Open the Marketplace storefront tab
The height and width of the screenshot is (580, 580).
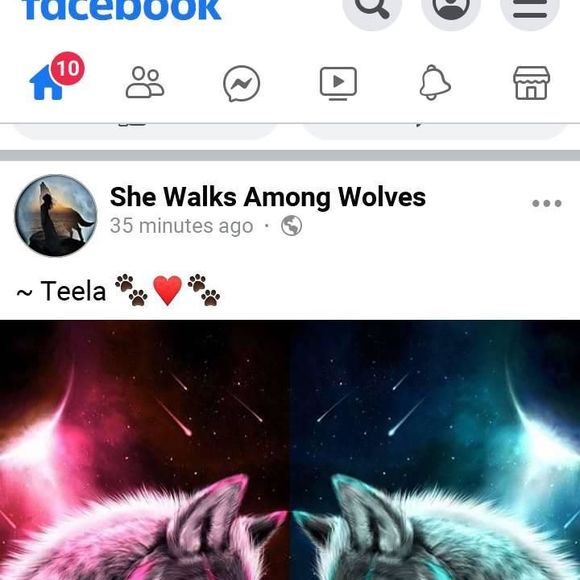[x=532, y=83]
